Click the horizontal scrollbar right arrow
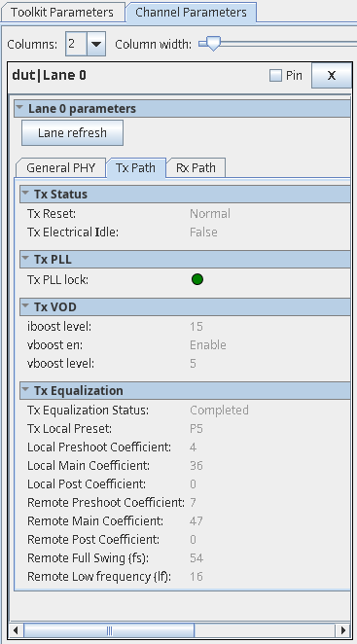 pos(342,630)
